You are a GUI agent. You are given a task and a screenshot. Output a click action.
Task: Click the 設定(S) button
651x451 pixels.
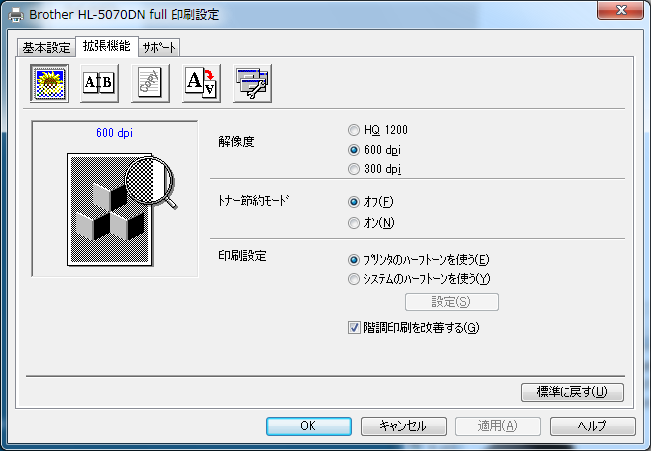point(452,302)
